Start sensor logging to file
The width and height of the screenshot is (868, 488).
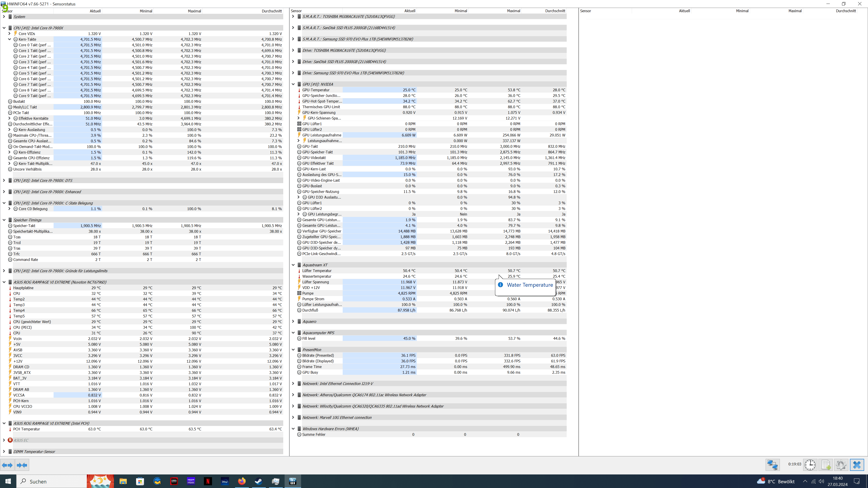pyautogui.click(x=826, y=465)
